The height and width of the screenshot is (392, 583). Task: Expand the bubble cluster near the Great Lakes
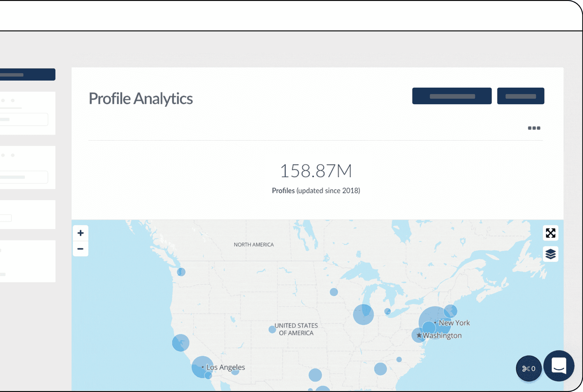point(364,314)
